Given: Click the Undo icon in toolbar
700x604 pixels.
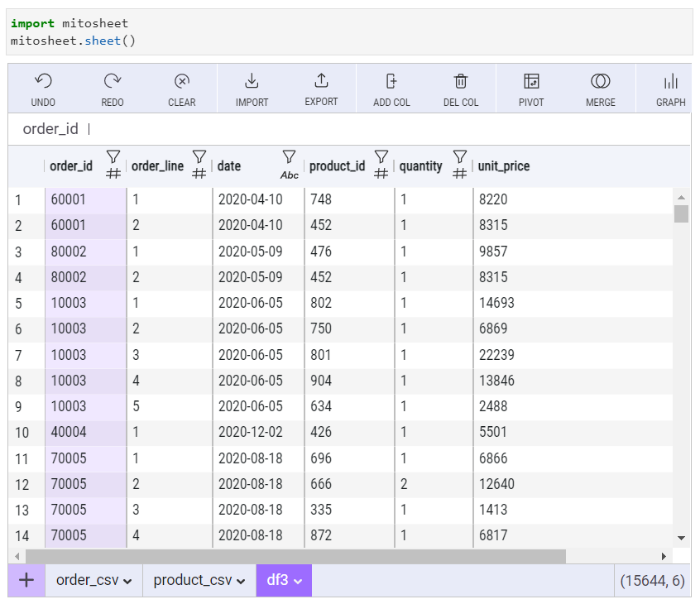Looking at the screenshot, I should 43,81.
